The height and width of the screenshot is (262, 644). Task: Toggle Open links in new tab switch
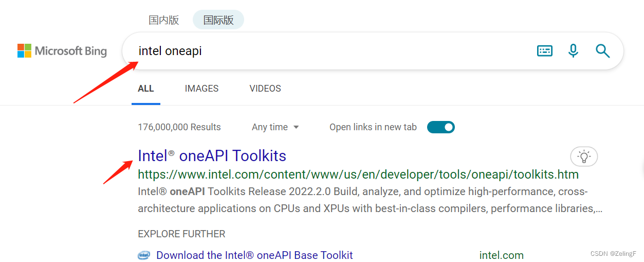point(441,127)
